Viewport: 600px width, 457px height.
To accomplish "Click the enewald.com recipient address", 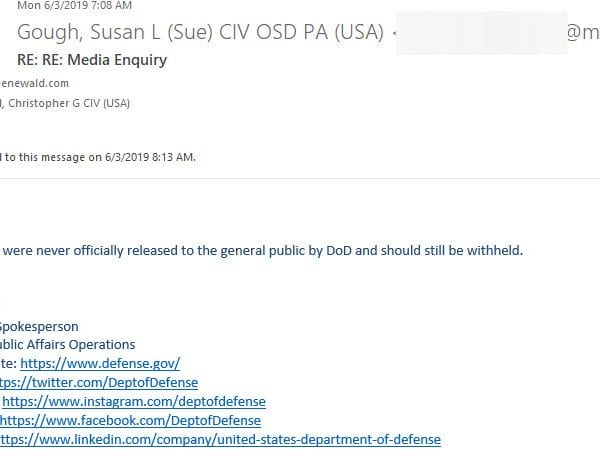I will [34, 83].
